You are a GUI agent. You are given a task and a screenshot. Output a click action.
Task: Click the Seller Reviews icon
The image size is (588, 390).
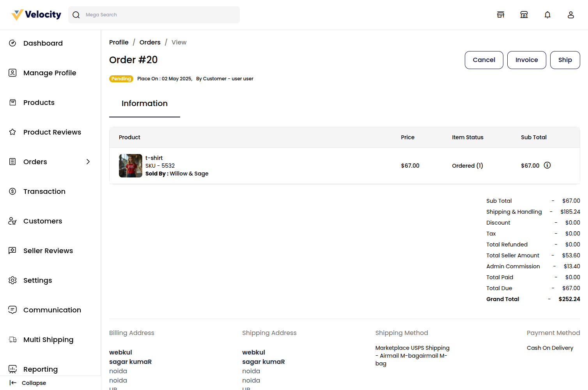(x=12, y=251)
